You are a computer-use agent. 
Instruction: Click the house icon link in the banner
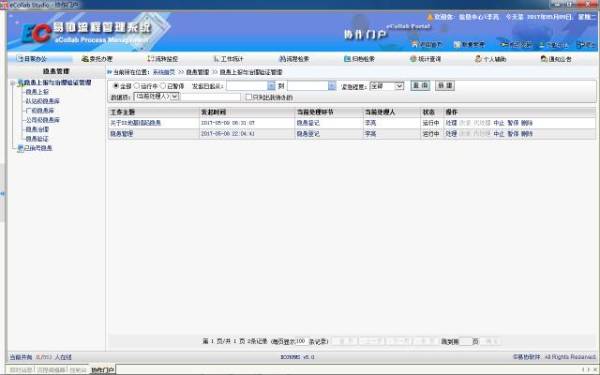[415, 44]
